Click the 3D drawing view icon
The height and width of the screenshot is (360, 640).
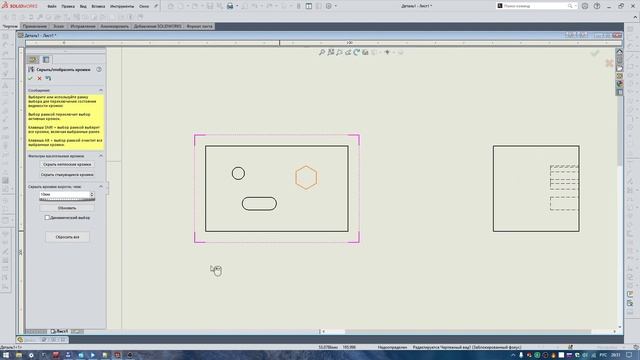[365, 52]
